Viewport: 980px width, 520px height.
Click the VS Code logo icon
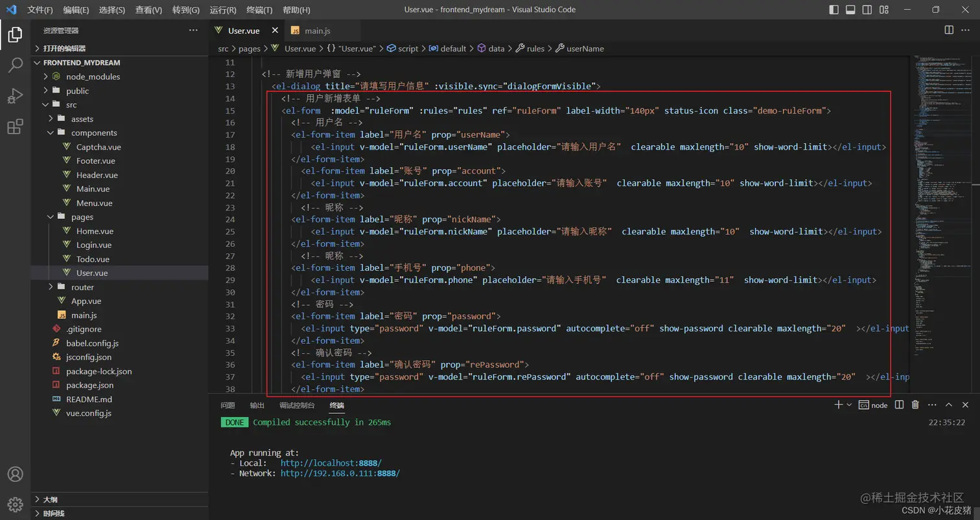pyautogui.click(x=11, y=10)
